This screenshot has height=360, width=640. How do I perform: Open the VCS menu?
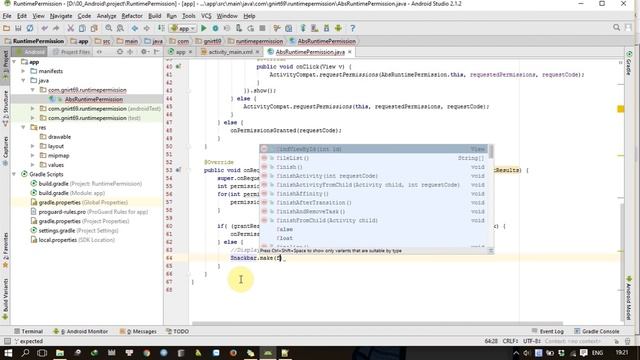coord(206,16)
